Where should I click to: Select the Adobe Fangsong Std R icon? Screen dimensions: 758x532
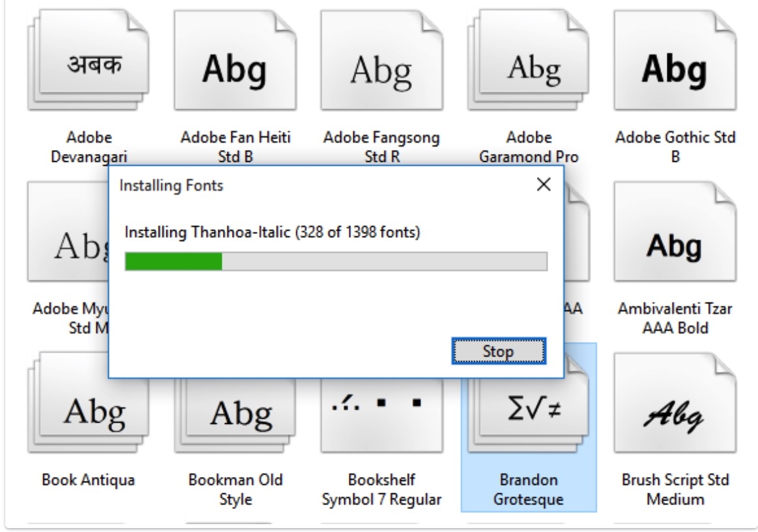382,60
